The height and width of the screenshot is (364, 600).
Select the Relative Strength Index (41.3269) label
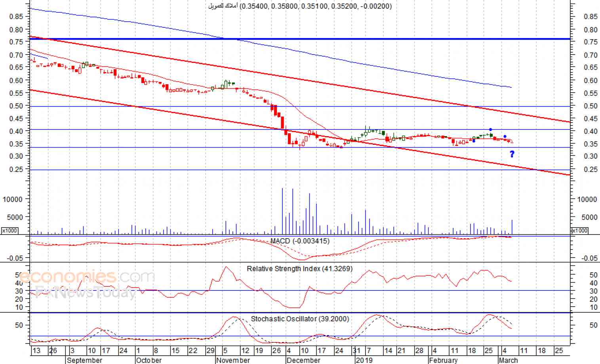299,269
